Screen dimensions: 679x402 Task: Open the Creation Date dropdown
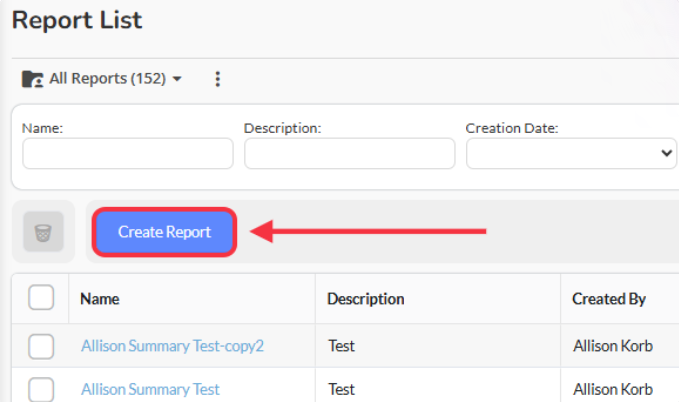coord(571,153)
